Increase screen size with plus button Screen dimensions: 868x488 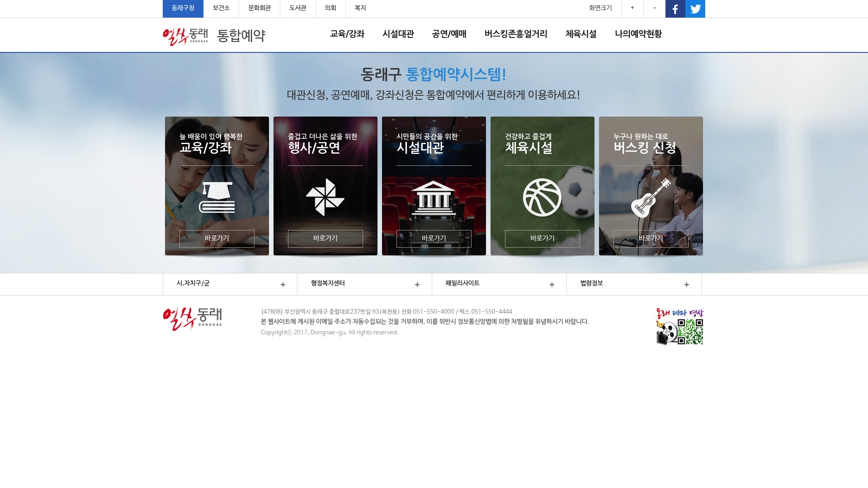pos(632,9)
